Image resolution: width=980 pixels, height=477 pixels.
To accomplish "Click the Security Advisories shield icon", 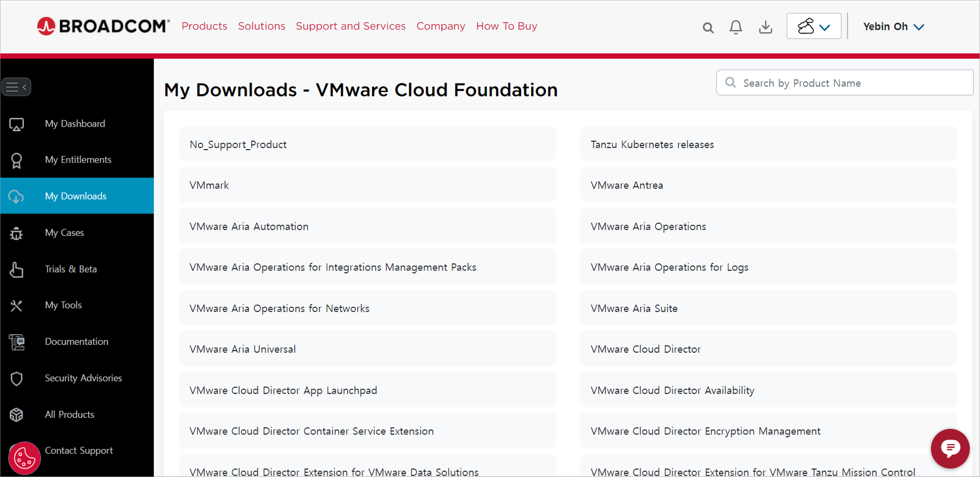I will [x=16, y=378].
